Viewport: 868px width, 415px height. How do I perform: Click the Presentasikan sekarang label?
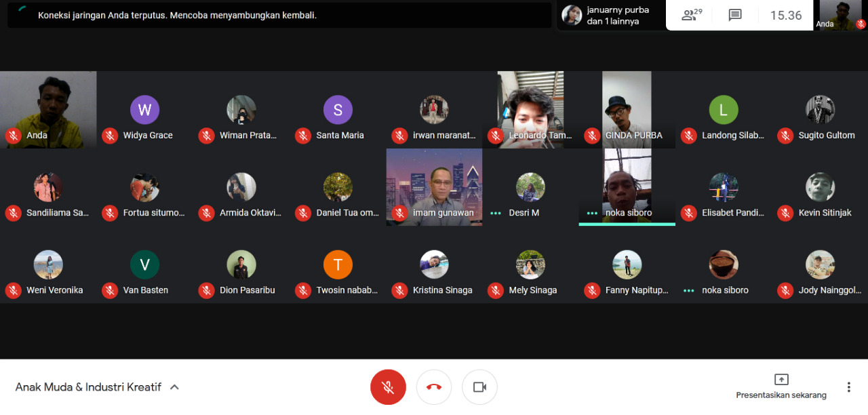tap(781, 395)
